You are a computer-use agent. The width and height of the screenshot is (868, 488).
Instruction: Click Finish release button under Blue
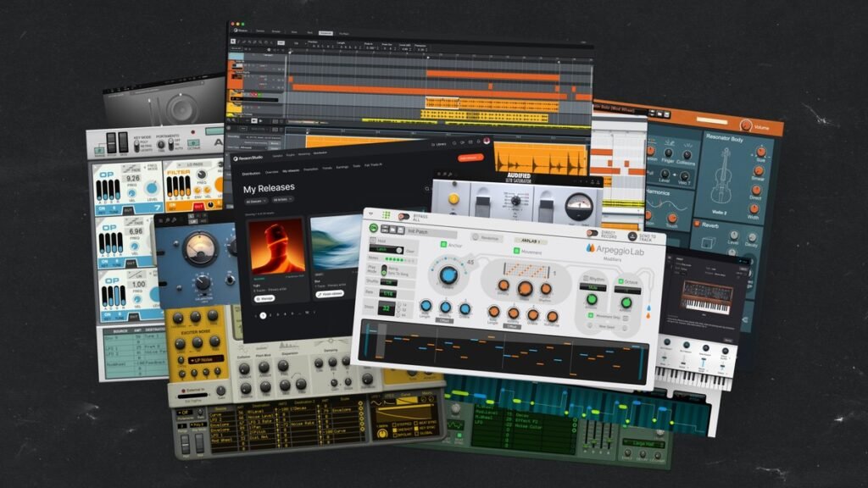click(330, 294)
